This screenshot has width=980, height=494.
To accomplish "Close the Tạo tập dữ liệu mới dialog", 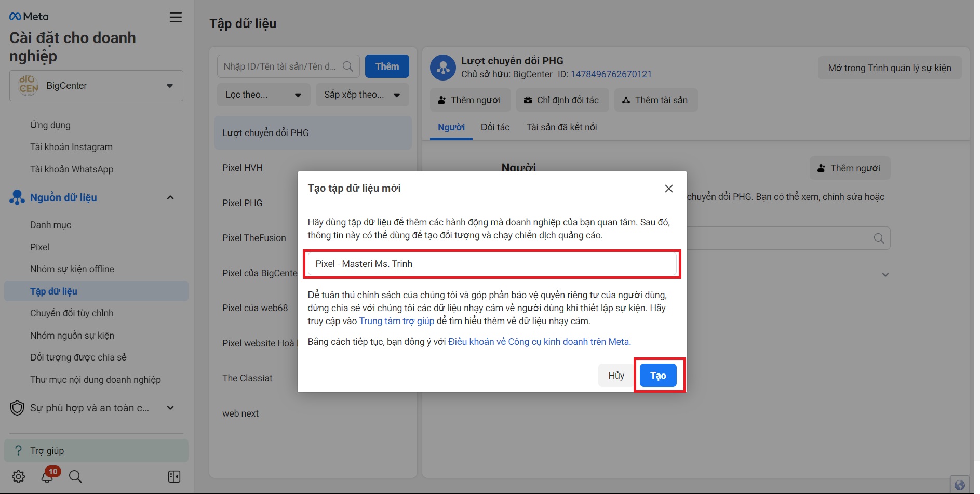I will tap(669, 189).
